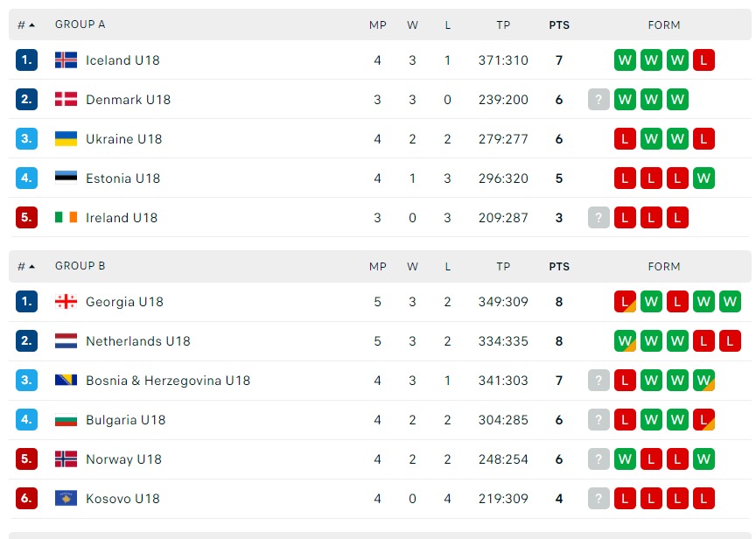The height and width of the screenshot is (539, 756).
Task: Click the Ukraine U18 flag icon
Action: point(66,139)
